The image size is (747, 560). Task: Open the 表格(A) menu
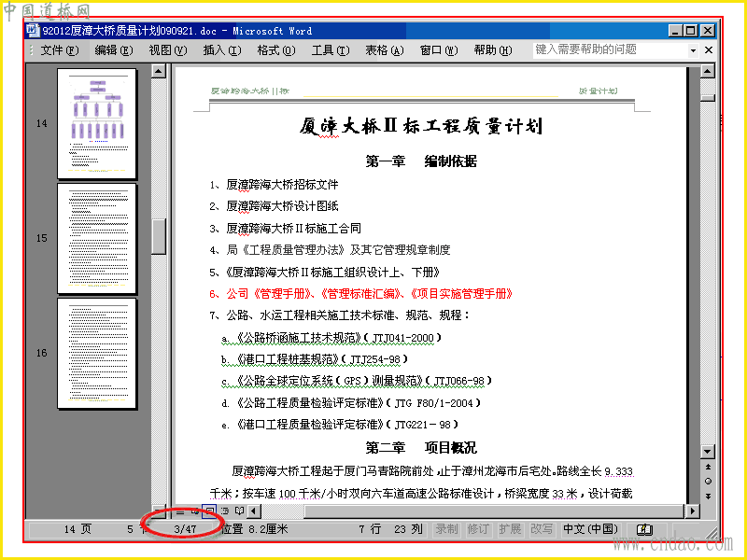(x=384, y=50)
